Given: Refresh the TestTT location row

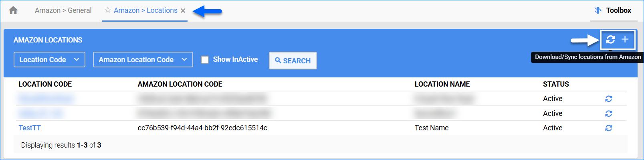Looking at the screenshot, I should pyautogui.click(x=608, y=128).
